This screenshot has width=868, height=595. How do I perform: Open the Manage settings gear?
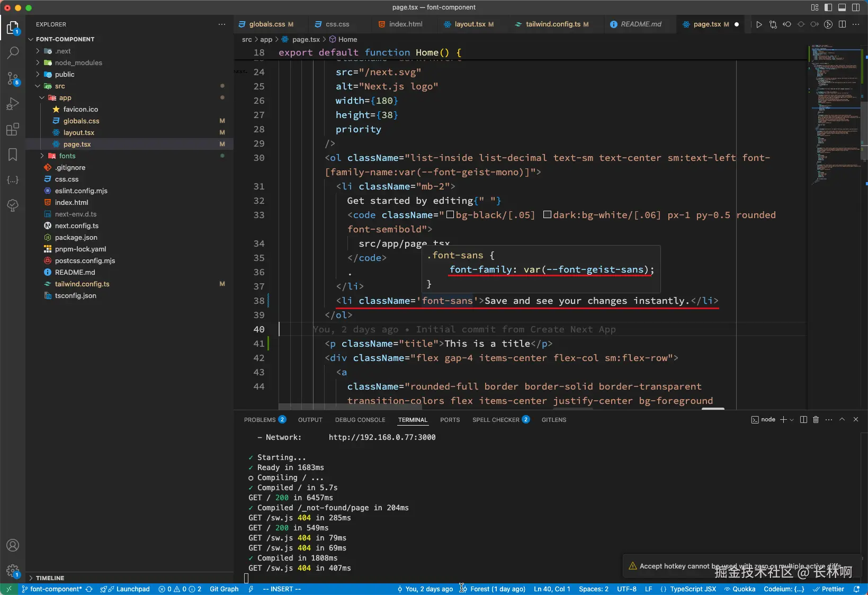pos(13,571)
